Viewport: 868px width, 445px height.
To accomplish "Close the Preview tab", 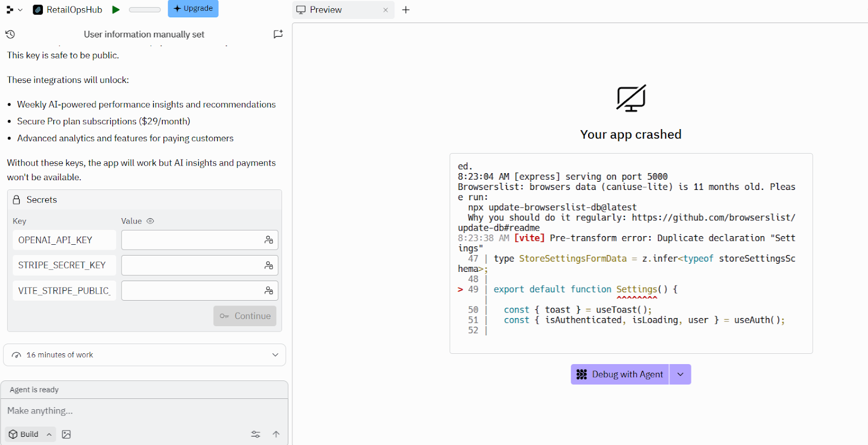I will click(386, 10).
